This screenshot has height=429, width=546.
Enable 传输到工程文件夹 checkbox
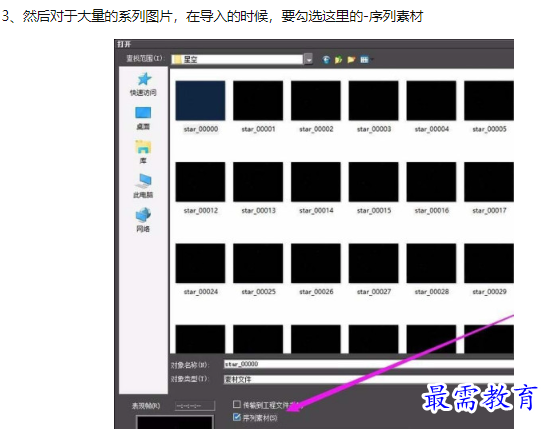click(237, 404)
